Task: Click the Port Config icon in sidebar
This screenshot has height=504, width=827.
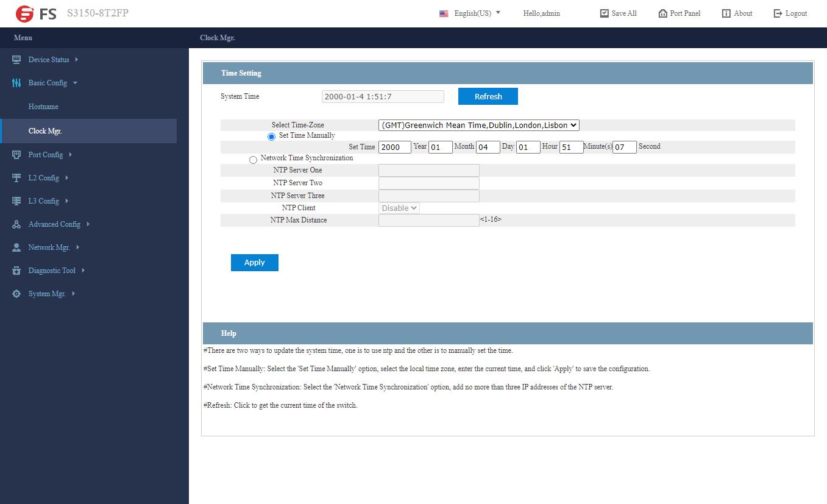Action: (16, 155)
